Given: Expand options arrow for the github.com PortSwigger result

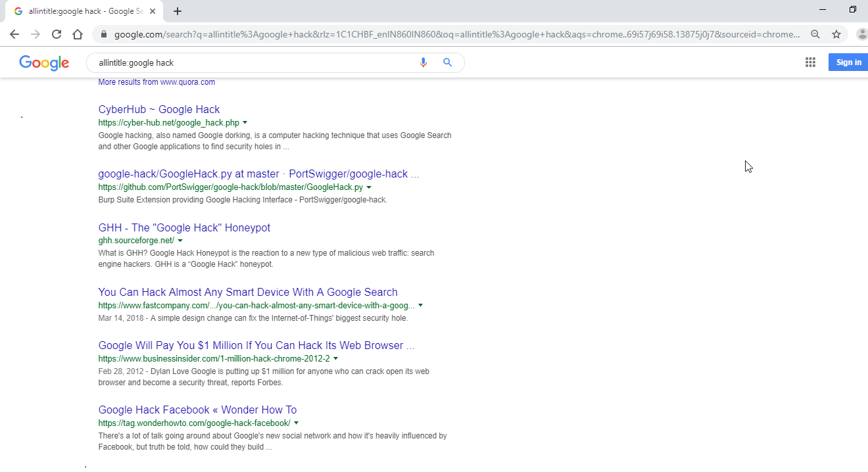Looking at the screenshot, I should (x=369, y=187).
